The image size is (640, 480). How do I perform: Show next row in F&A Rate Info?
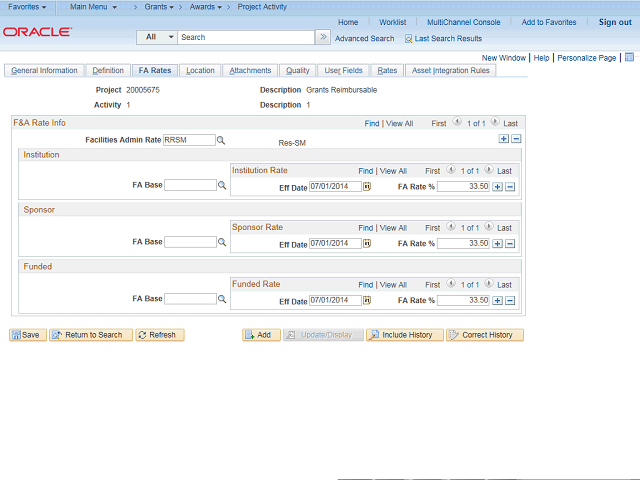(495, 122)
